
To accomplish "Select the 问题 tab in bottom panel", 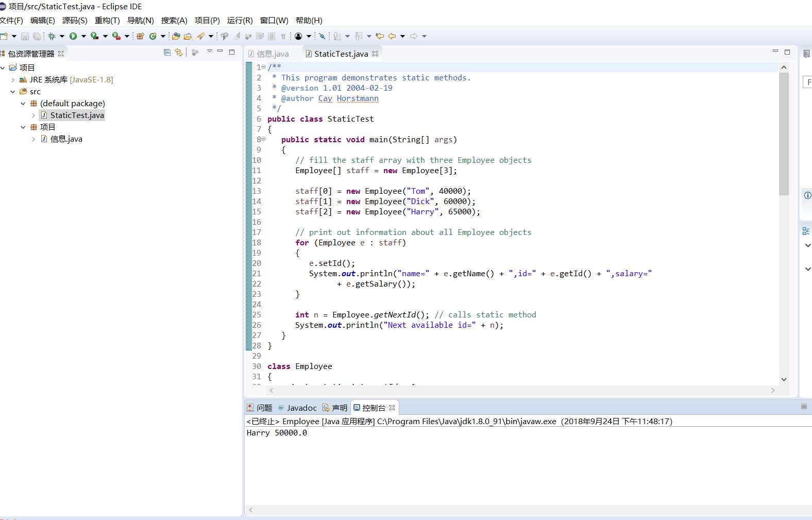I will click(260, 408).
